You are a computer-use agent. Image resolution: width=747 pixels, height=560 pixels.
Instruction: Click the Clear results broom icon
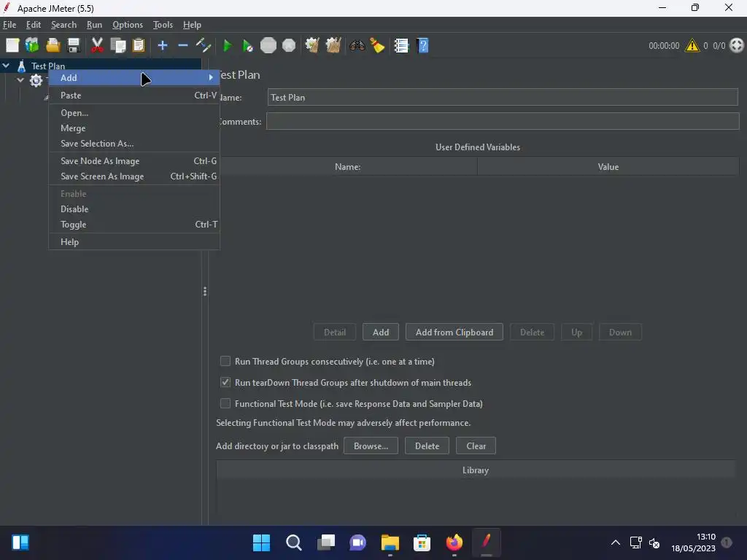[312, 46]
